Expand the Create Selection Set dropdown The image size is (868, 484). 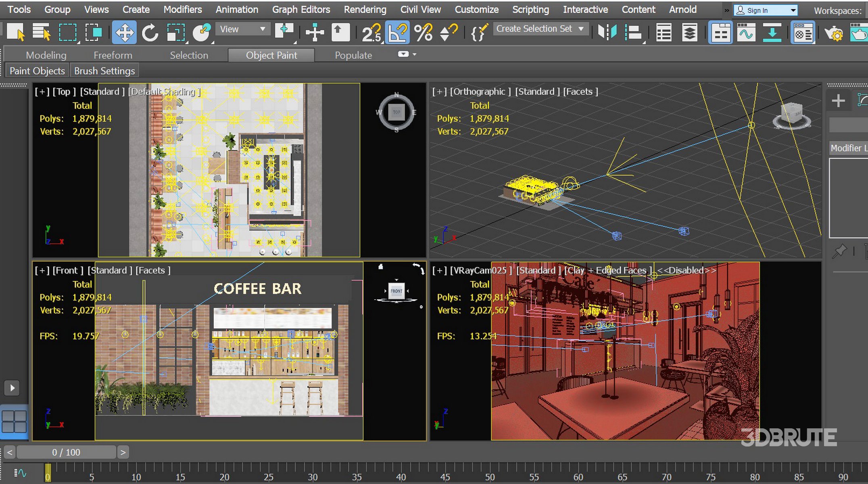[x=581, y=29]
